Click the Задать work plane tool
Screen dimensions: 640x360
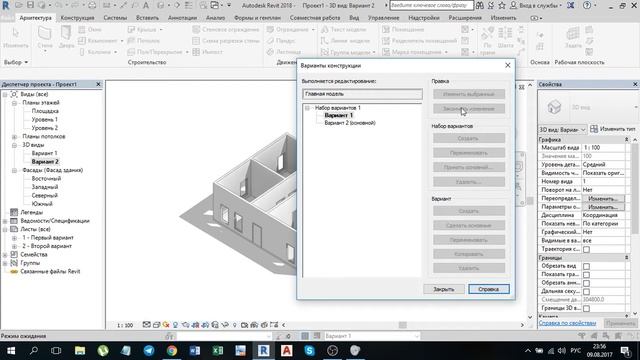573,38
